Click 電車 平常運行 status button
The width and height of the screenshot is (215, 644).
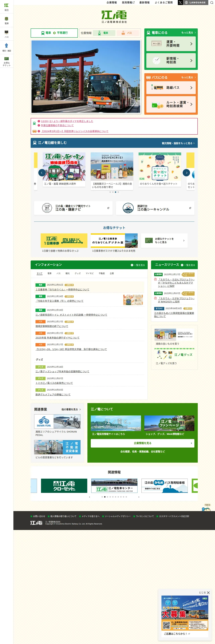click(54, 33)
